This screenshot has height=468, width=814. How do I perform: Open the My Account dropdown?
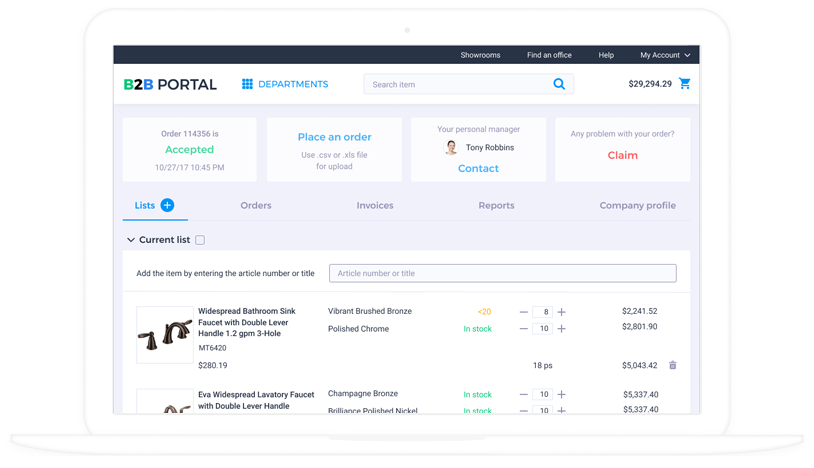click(x=665, y=55)
